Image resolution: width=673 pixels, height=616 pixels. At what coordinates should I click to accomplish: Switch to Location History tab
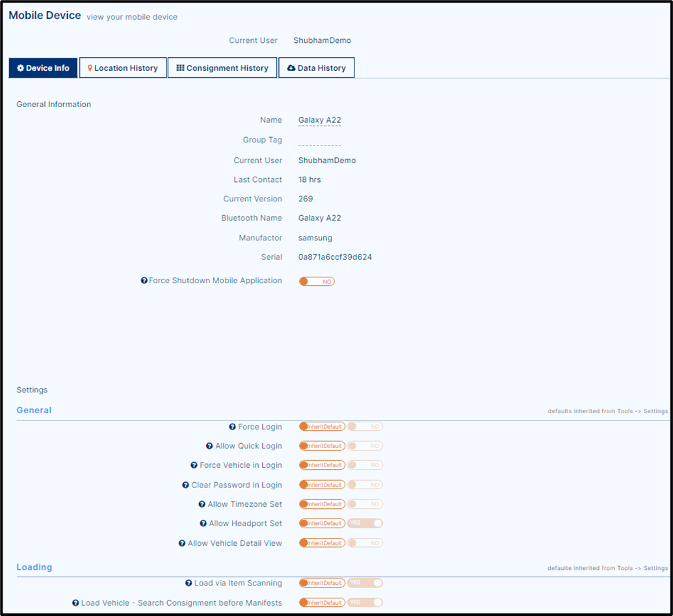coord(123,68)
